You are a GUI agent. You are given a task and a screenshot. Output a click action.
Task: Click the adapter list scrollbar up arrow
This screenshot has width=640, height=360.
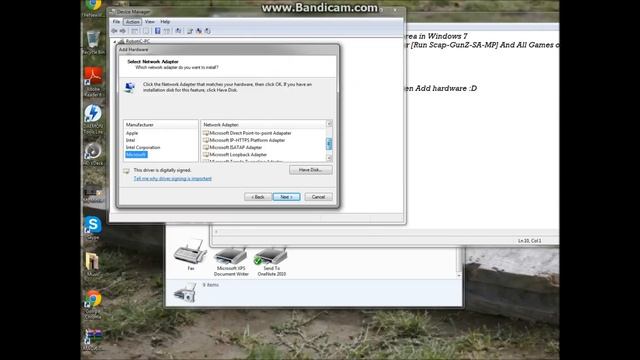point(329,124)
